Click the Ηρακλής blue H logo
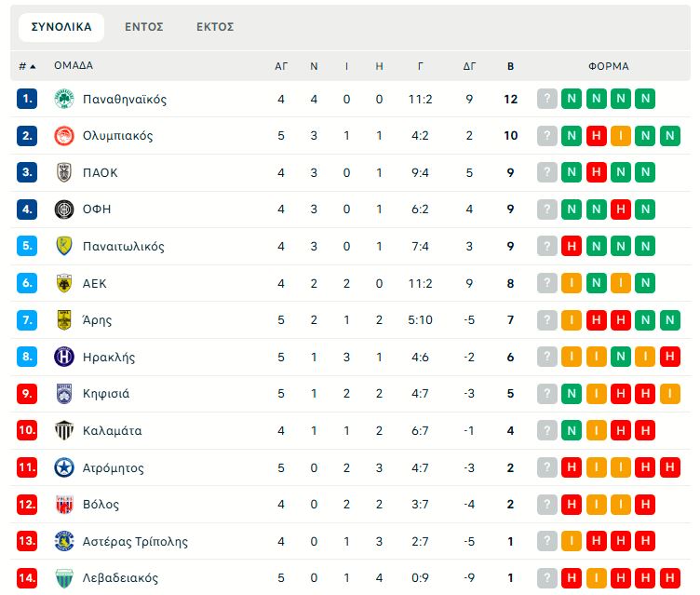 pyautogui.click(x=64, y=357)
